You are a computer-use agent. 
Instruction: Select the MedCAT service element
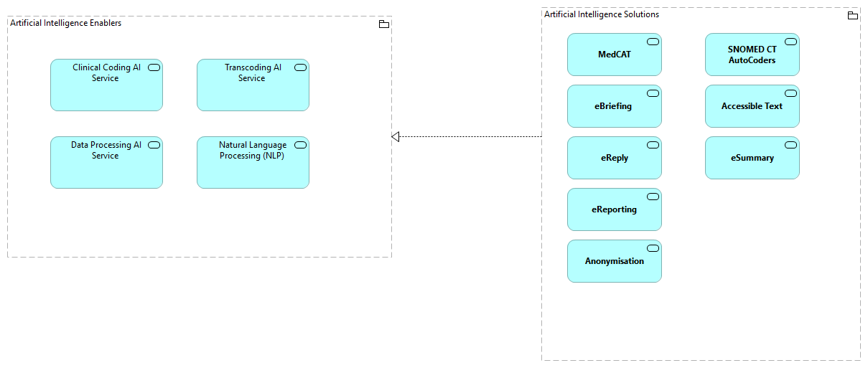[x=615, y=55]
